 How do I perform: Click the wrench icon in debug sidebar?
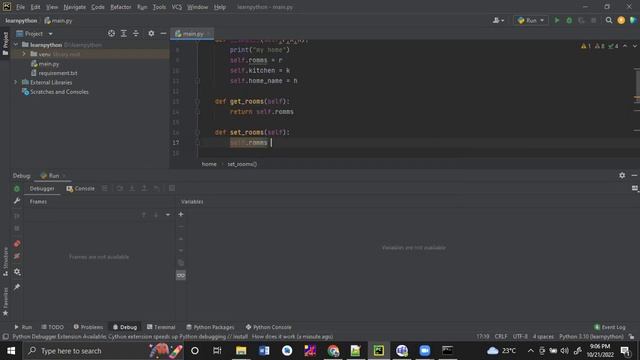pos(17,201)
